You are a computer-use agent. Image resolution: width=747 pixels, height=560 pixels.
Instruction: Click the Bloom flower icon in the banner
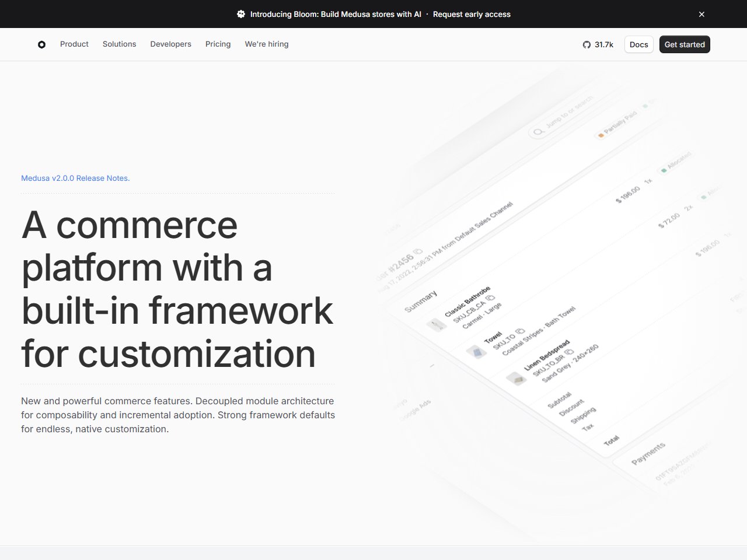pyautogui.click(x=241, y=14)
